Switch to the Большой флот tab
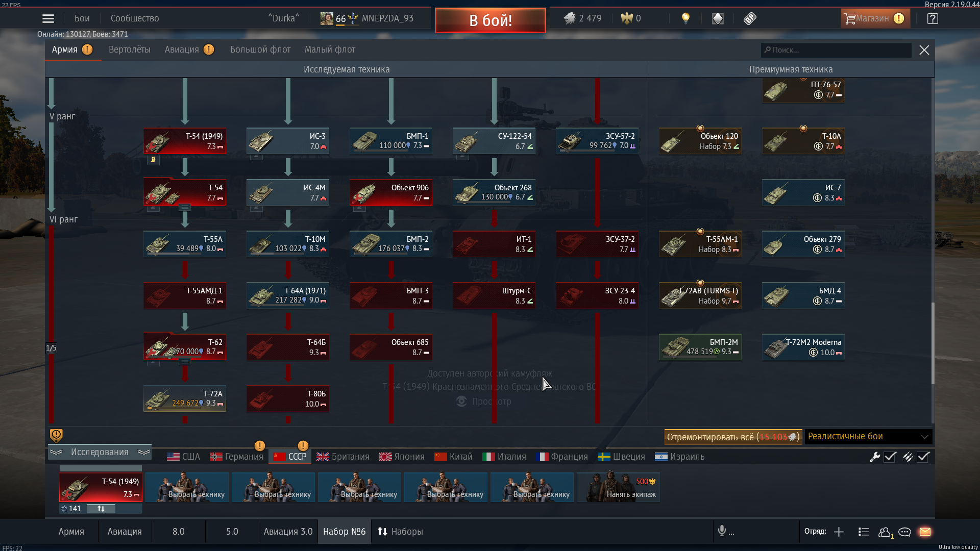Viewport: 980px width, 551px height. point(260,49)
